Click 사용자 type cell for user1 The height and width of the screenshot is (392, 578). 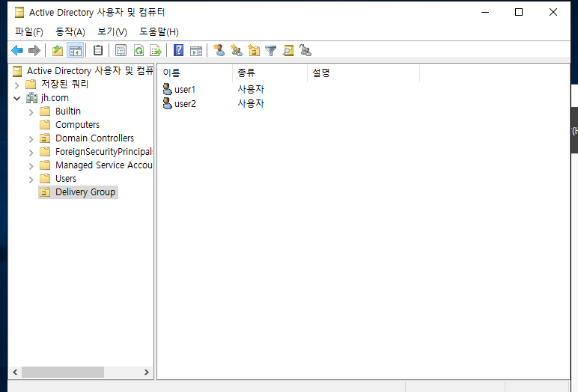251,89
